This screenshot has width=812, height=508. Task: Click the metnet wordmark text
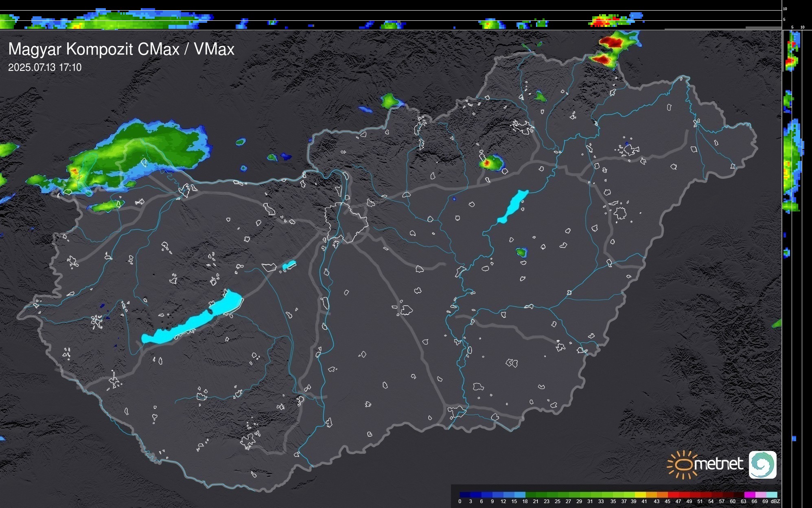719,464
